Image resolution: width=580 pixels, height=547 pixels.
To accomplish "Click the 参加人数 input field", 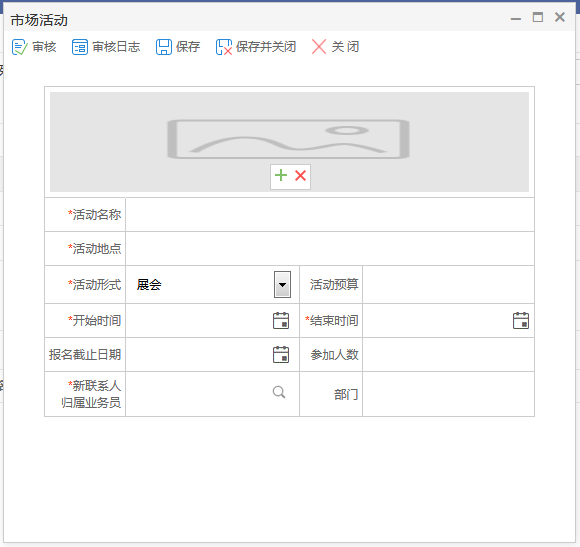I will point(448,355).
